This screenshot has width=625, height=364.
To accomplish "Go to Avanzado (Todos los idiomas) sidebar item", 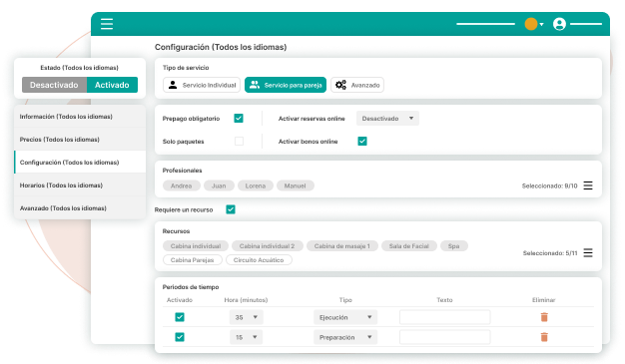I will [80, 207].
